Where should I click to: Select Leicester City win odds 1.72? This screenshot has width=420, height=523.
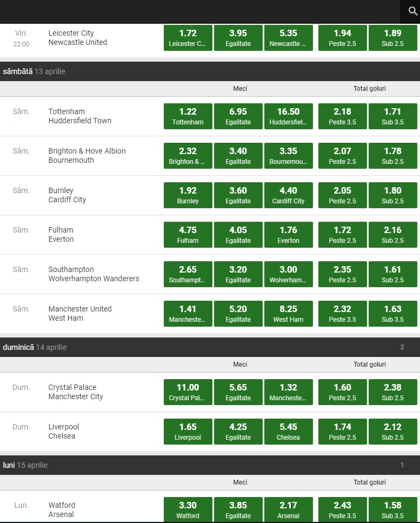188,38
